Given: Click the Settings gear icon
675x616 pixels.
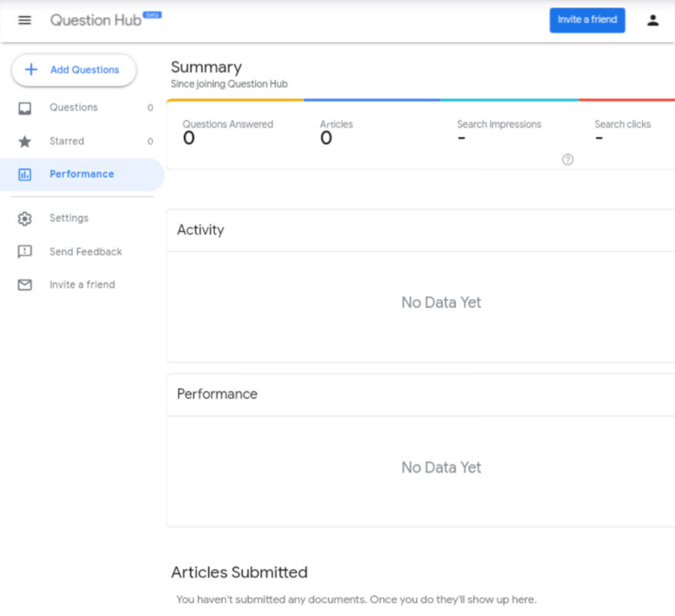Looking at the screenshot, I should tap(25, 219).
